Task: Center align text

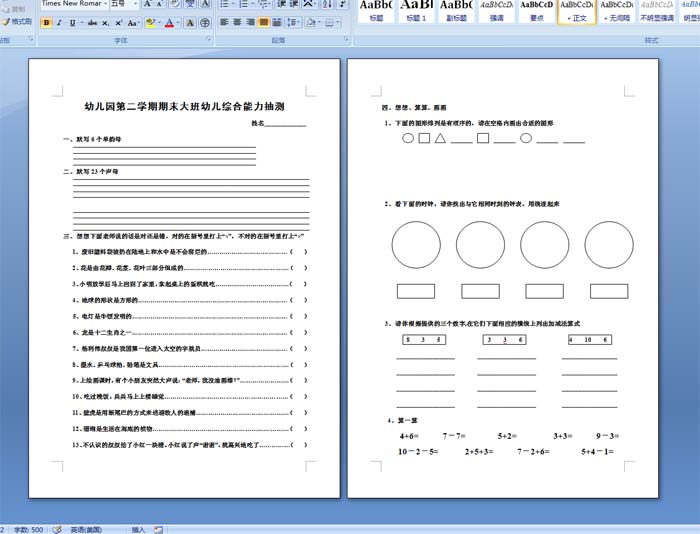Action: tap(238, 22)
